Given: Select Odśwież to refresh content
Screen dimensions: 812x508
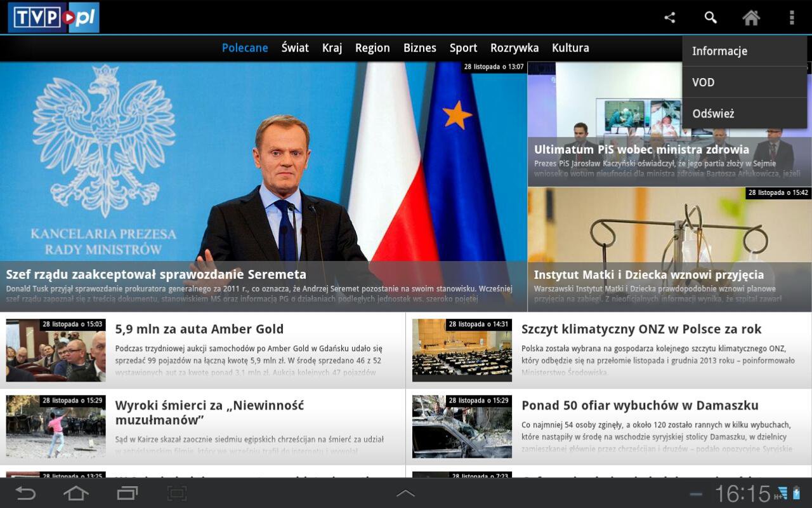Looking at the screenshot, I should coord(745,113).
